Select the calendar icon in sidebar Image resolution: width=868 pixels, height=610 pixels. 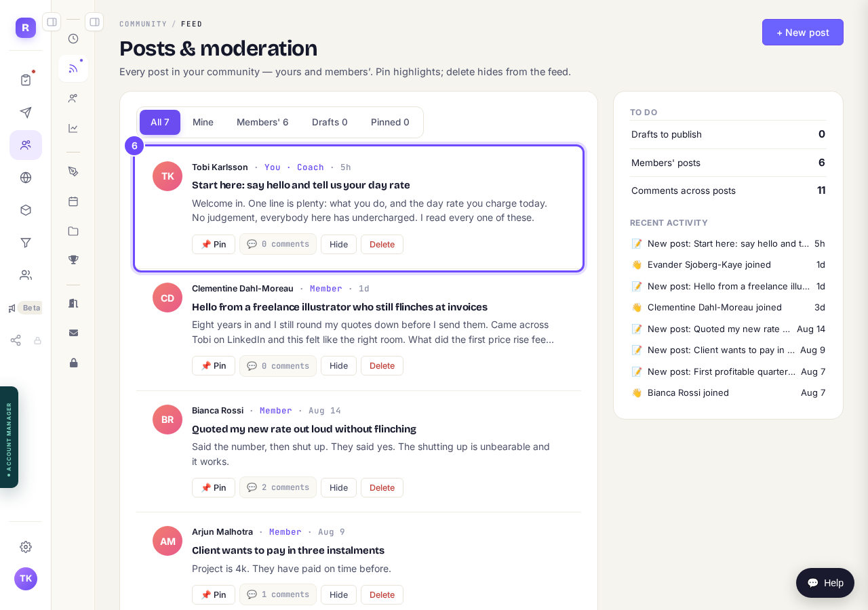click(x=73, y=201)
